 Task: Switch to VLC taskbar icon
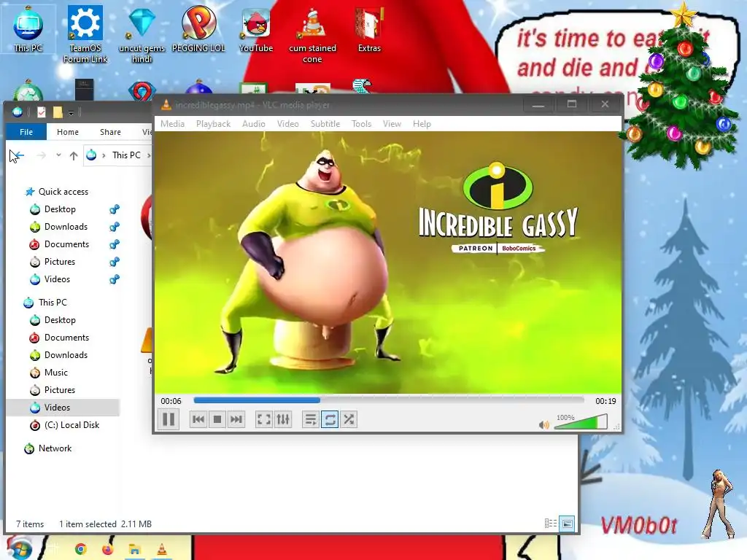pos(161,550)
